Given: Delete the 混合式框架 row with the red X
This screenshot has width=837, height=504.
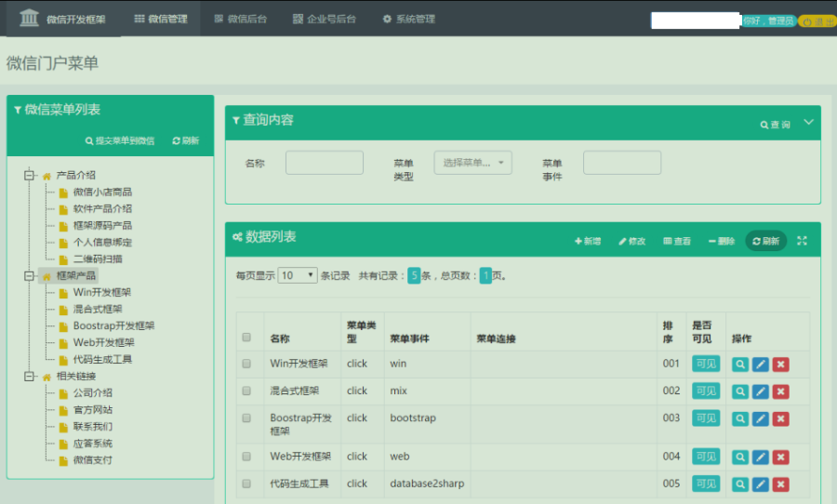Looking at the screenshot, I should pyautogui.click(x=780, y=391).
